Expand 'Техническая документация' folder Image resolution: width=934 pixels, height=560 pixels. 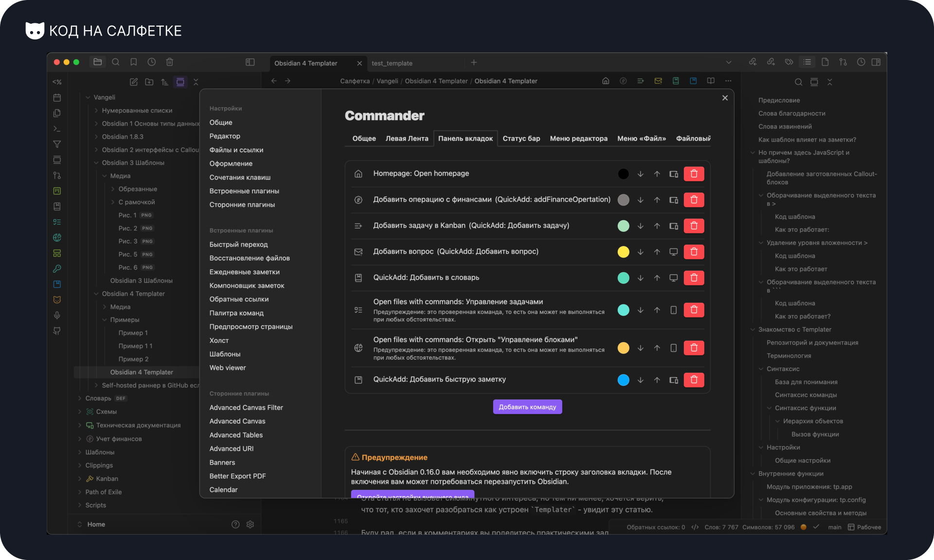tap(80, 425)
